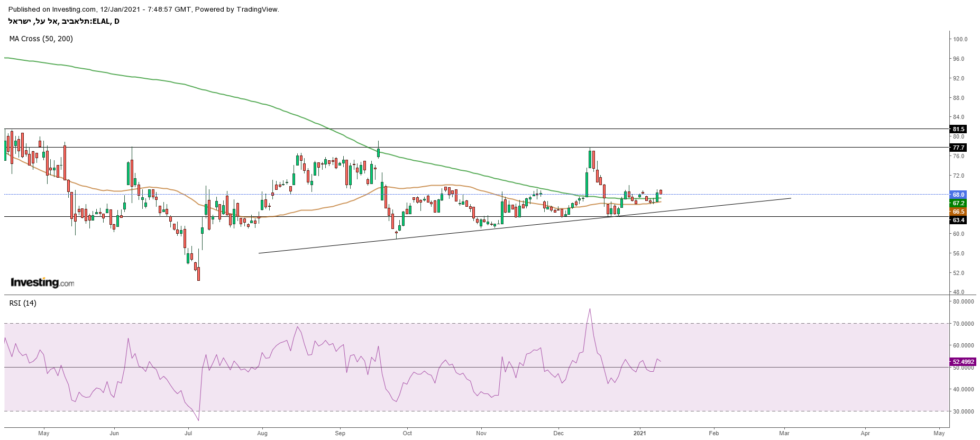
Task: Click the 60.0000 RSI axis label
Action: (963, 345)
